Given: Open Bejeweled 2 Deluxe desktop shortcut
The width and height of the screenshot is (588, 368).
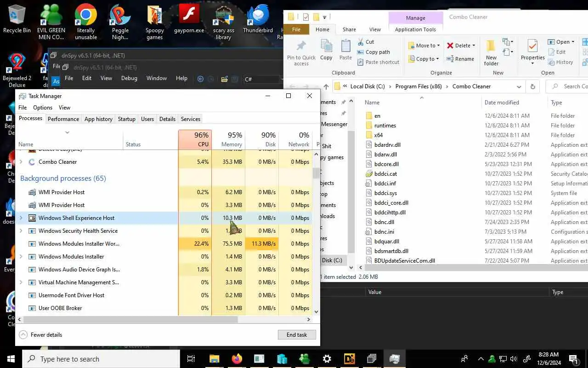Looking at the screenshot, I should (17, 70).
